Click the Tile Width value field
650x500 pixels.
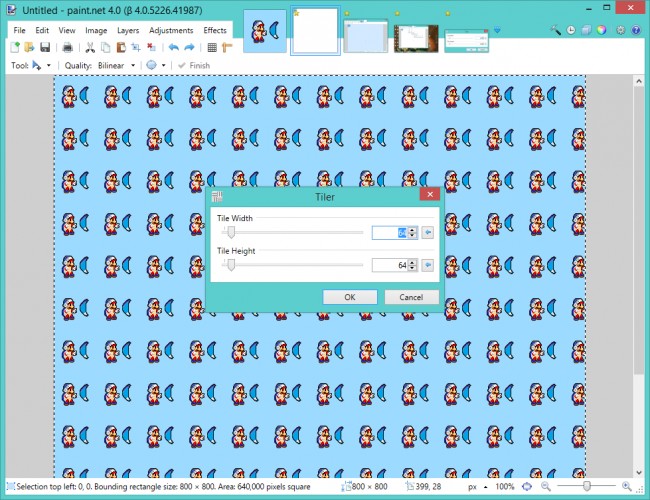click(390, 233)
